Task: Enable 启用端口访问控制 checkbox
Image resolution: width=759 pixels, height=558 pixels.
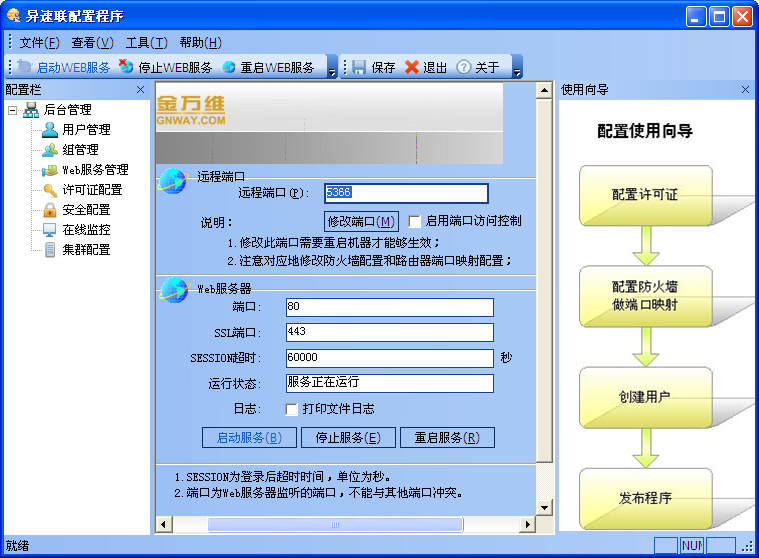Action: [x=414, y=222]
